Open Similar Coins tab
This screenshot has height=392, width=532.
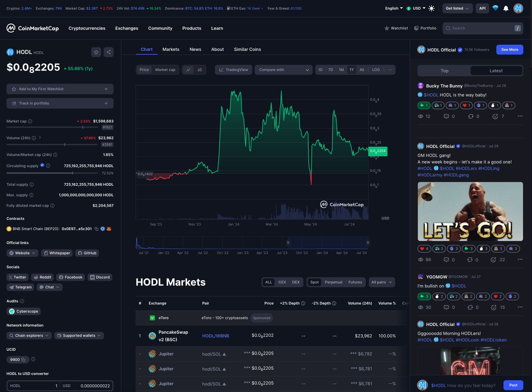tap(248, 49)
